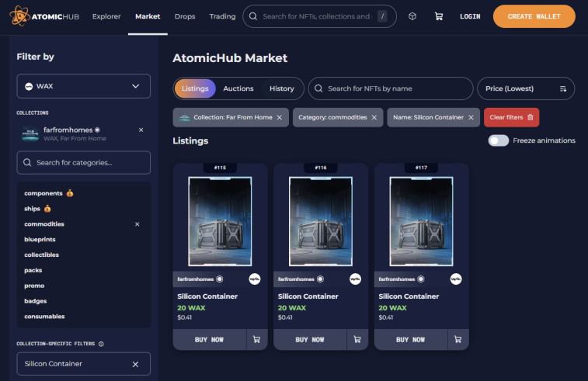Click the Clear filters button
Viewport: 588px width, 381px height.
[512, 117]
